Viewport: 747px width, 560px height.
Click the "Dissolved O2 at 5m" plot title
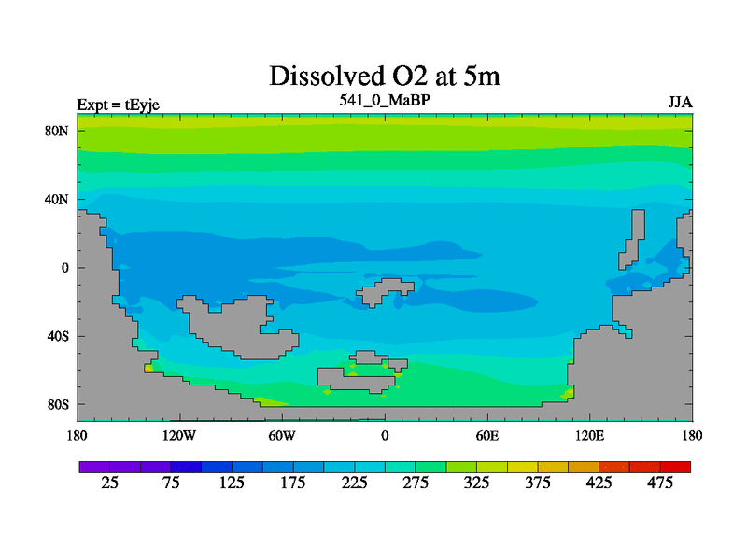point(384,76)
